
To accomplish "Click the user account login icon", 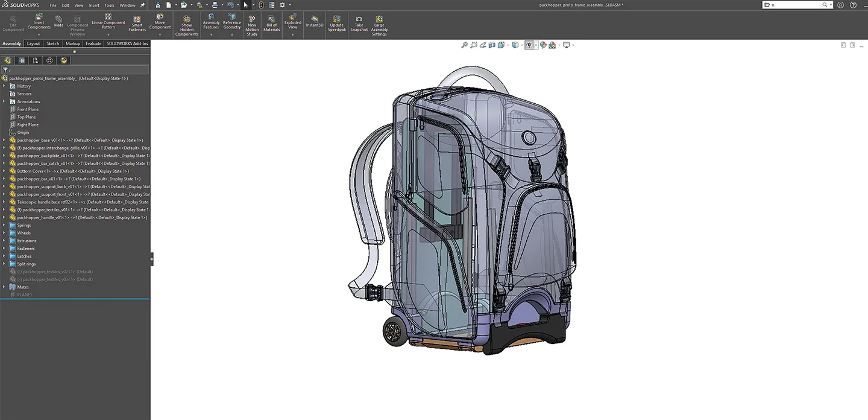I will (x=841, y=5).
